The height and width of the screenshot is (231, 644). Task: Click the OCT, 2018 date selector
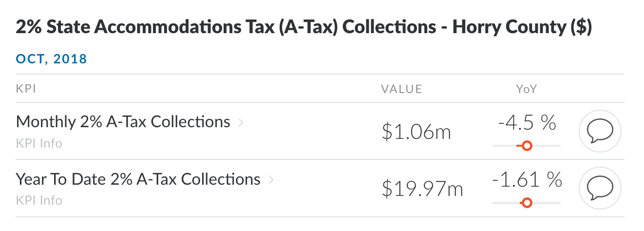coord(52,59)
